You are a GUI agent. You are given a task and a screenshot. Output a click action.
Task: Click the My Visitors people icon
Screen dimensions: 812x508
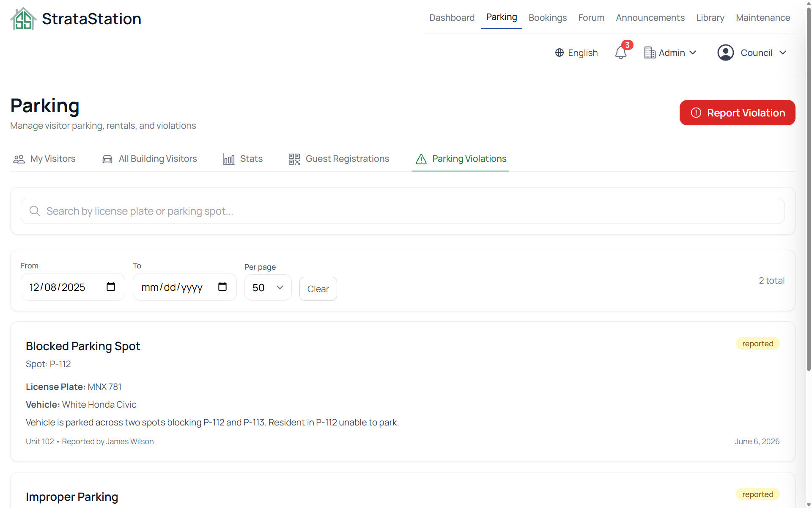19,159
